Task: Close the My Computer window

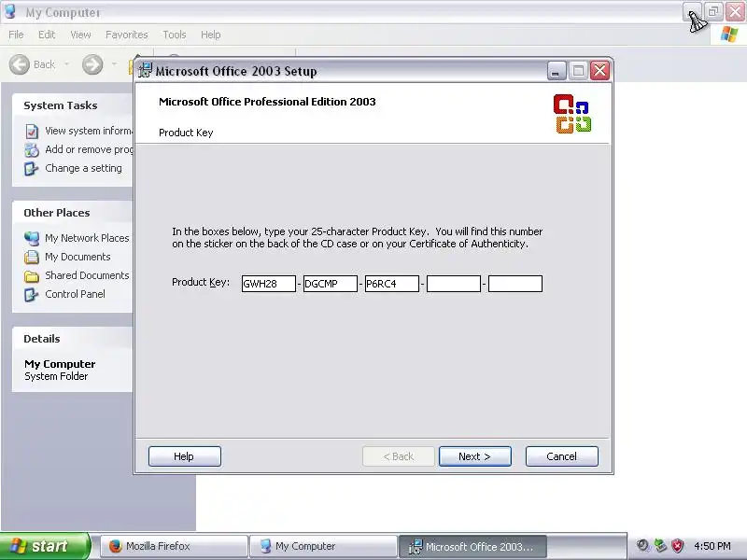Action: [x=735, y=11]
